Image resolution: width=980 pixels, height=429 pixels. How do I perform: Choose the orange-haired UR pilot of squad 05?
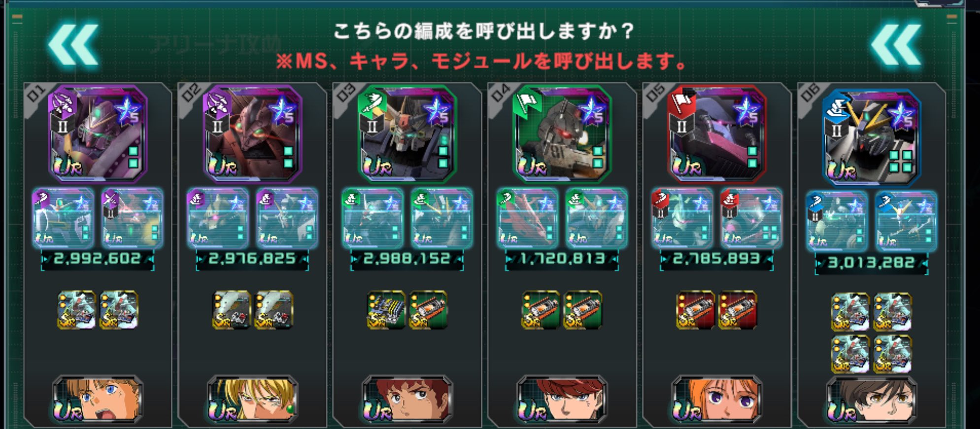(716, 399)
